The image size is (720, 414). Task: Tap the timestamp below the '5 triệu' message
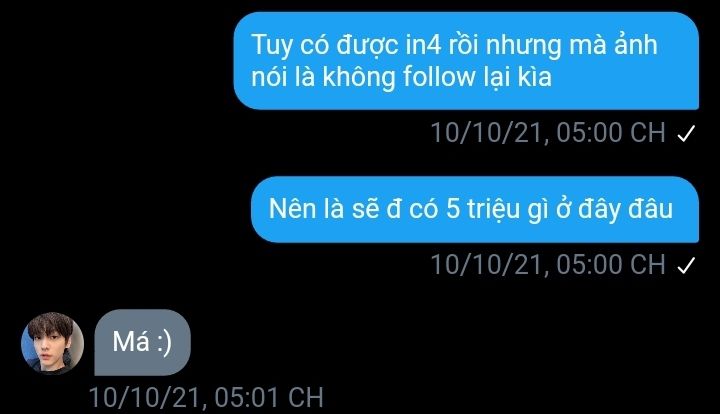tap(548, 265)
